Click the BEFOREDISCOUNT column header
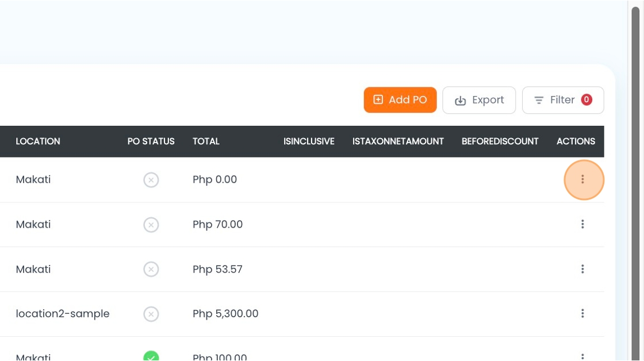 (x=500, y=141)
